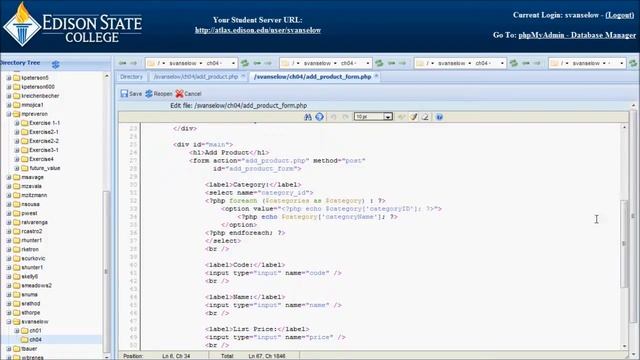Viewport: 640px width, 360px height.
Task: Click the binoculars search icon
Action: point(308,117)
